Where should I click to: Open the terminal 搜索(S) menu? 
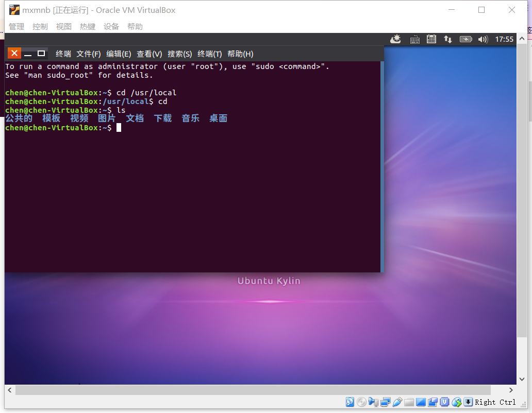click(x=180, y=54)
